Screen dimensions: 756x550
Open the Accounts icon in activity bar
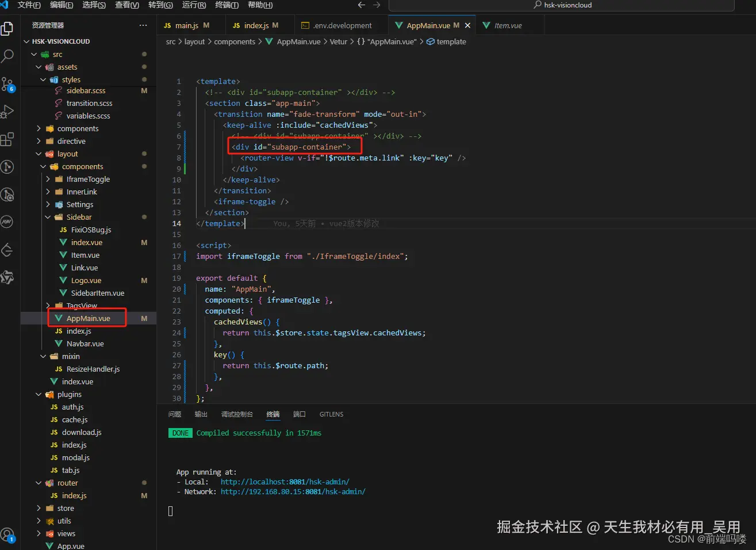click(7, 535)
